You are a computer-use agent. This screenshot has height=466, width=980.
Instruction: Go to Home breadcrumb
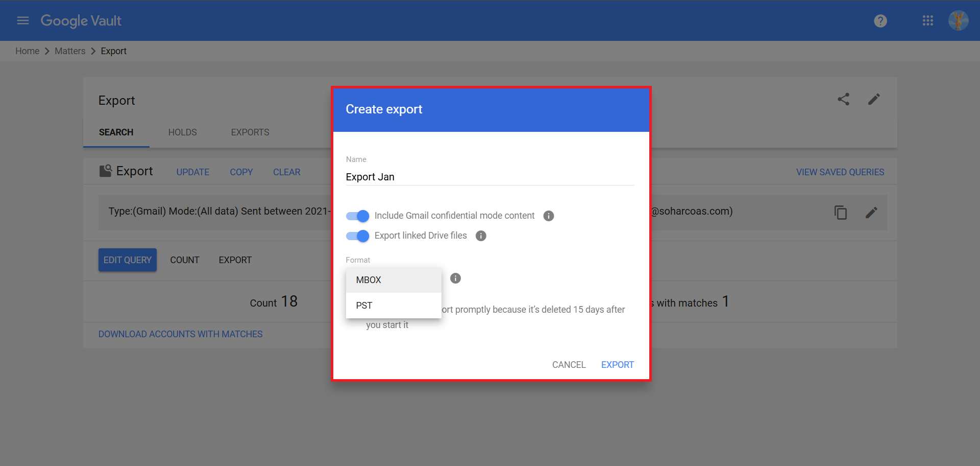[28, 51]
